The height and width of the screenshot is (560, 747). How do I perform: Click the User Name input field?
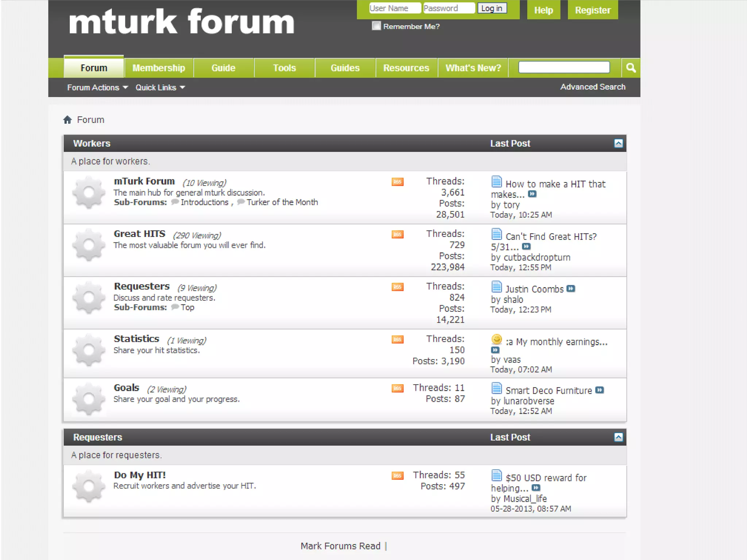(395, 8)
